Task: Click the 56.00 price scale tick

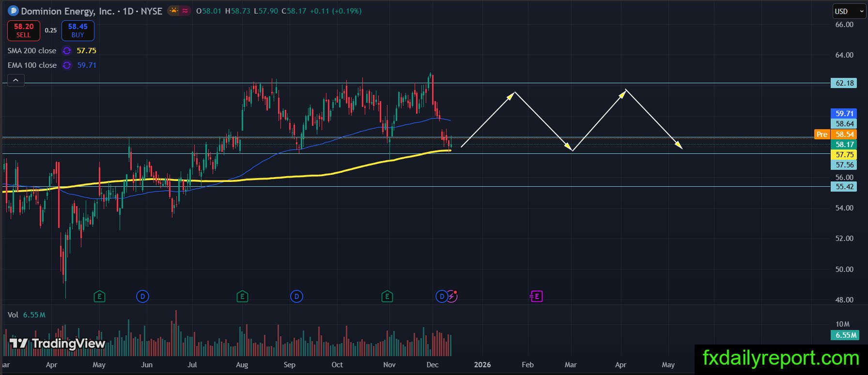Action: pyautogui.click(x=844, y=178)
